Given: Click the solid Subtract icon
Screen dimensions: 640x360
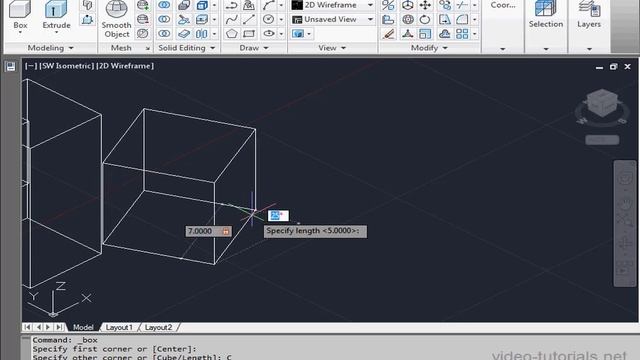Looking at the screenshot, I should click(x=164, y=19).
